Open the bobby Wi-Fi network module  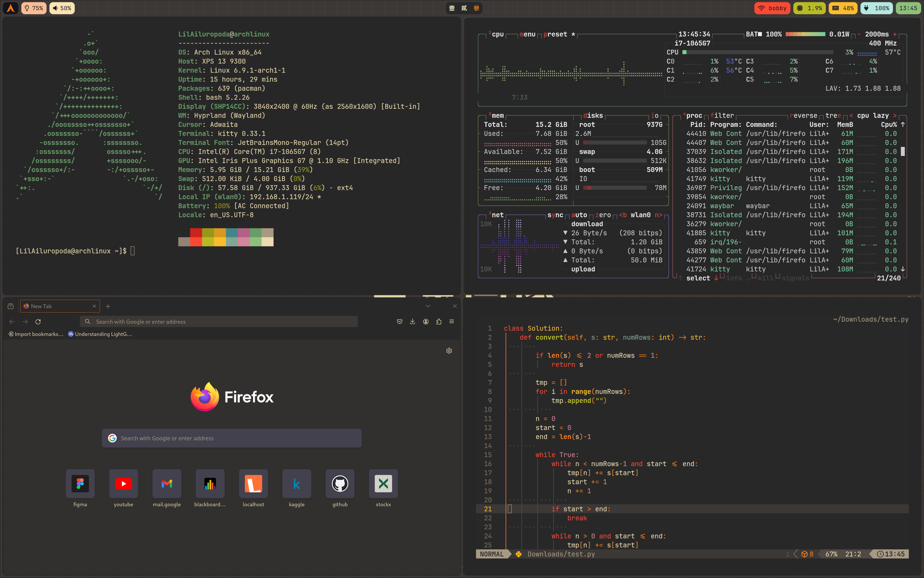(772, 8)
